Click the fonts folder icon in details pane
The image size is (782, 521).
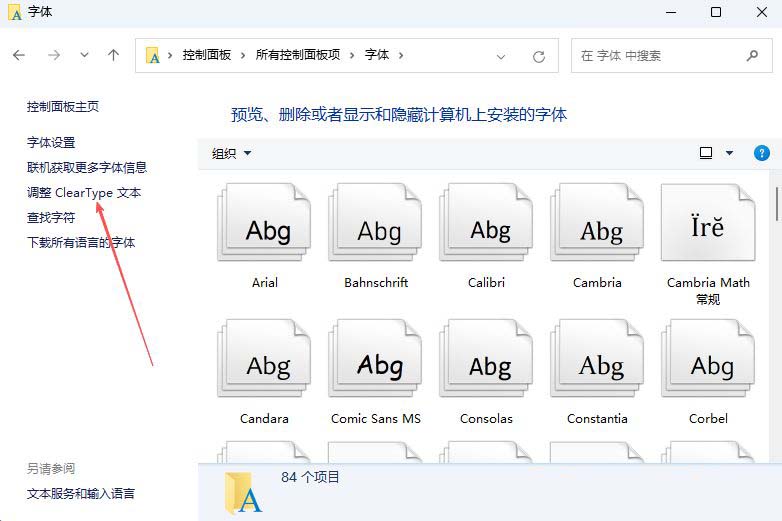pos(243,494)
